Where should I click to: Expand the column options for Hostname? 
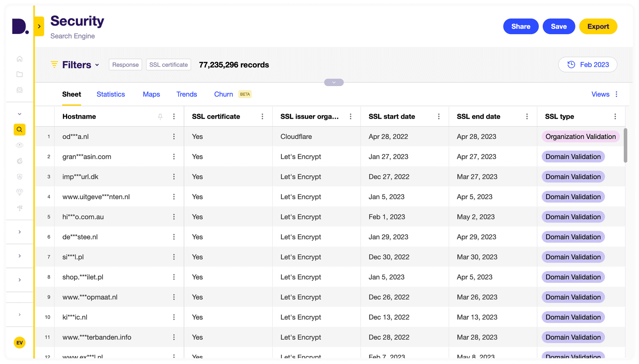click(x=174, y=116)
